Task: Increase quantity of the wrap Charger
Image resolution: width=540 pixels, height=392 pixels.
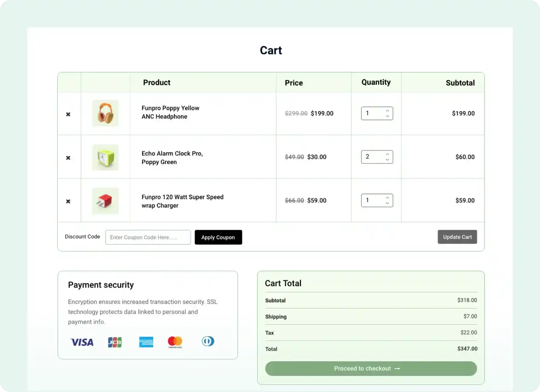Action: click(x=387, y=197)
